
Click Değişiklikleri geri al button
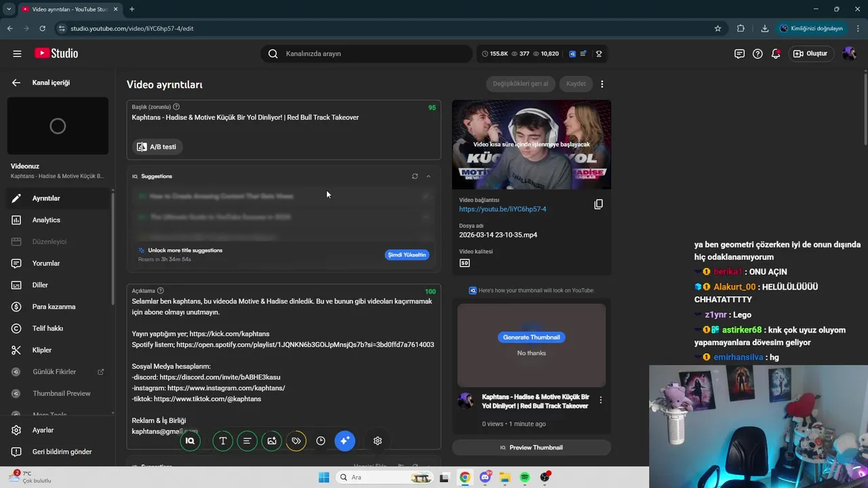[521, 84]
